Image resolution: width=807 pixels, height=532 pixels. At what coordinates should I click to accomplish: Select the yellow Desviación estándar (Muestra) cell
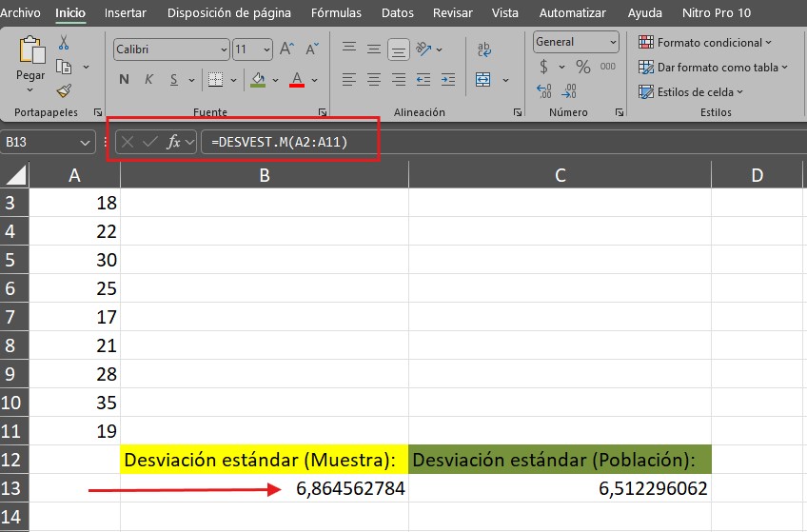(x=264, y=460)
